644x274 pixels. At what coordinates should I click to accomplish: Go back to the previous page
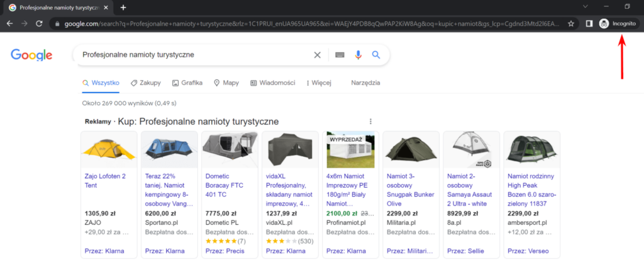click(9, 23)
